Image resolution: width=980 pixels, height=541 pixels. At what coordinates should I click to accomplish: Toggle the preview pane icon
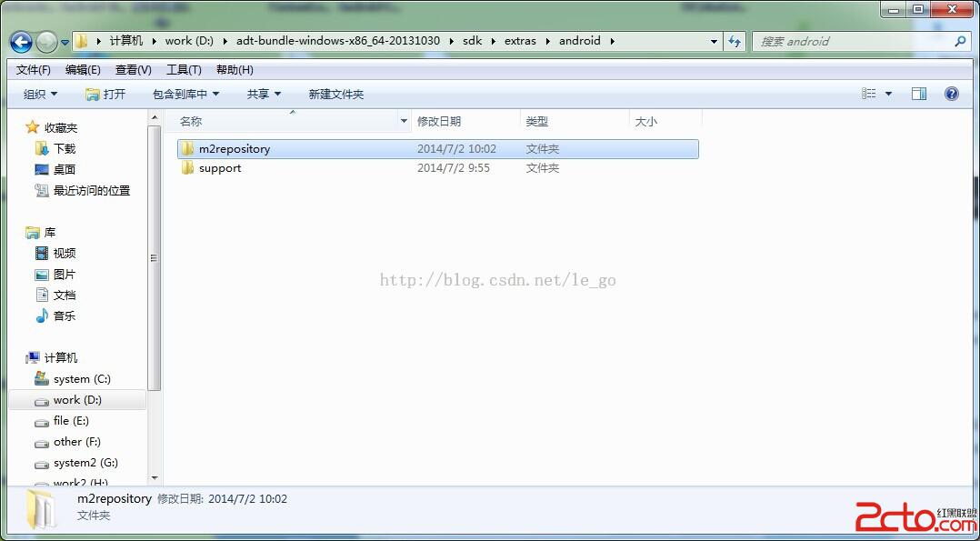(919, 94)
